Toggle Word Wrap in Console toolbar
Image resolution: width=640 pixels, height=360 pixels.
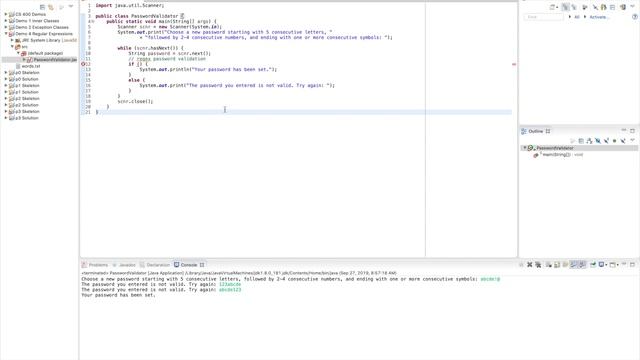565,265
